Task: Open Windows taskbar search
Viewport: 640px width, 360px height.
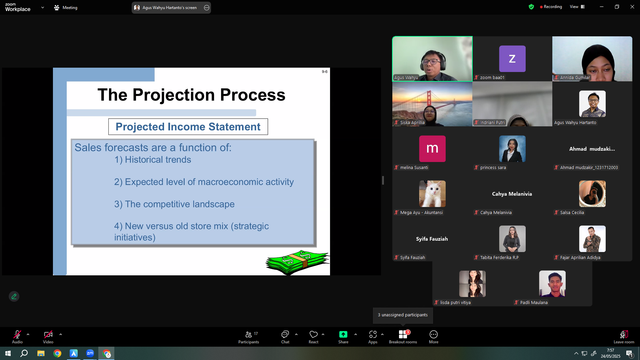Action: point(24,353)
